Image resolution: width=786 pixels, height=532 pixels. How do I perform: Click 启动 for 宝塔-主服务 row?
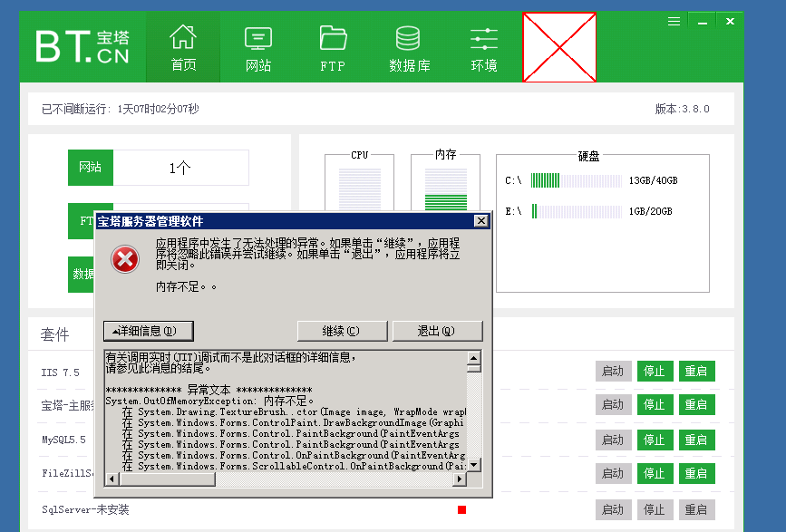click(x=613, y=405)
